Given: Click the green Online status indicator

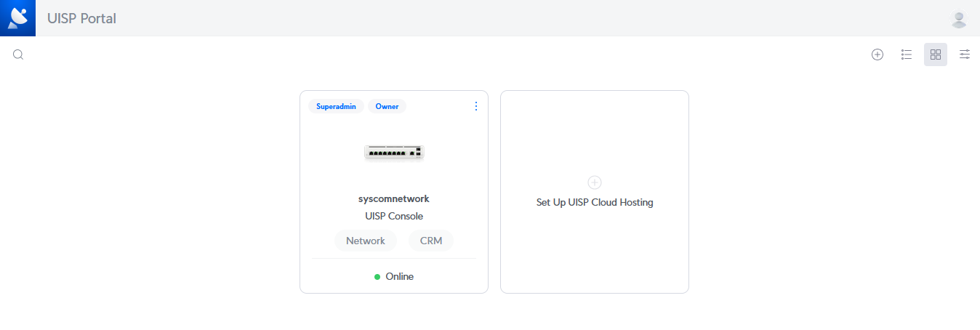Looking at the screenshot, I should [x=377, y=277].
